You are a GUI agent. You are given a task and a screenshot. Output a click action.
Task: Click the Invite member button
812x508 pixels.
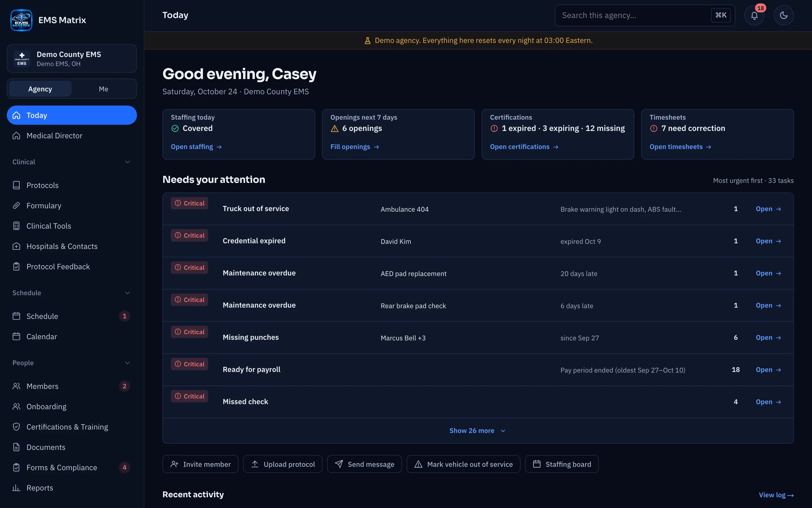(x=200, y=464)
